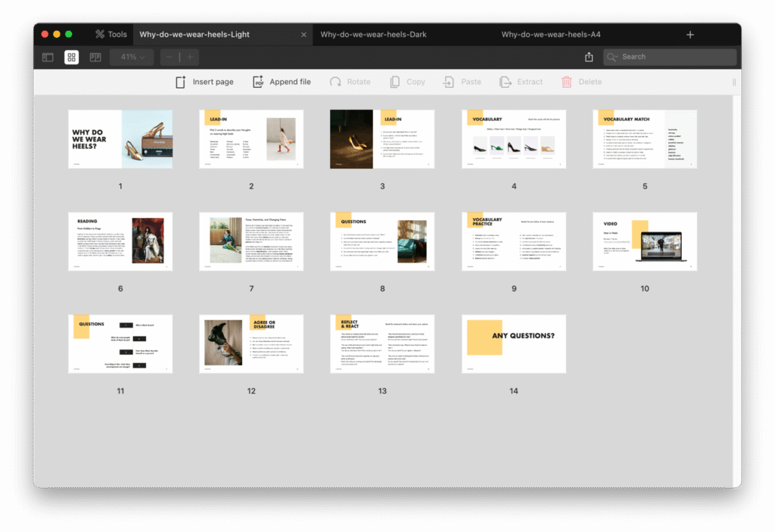Close the Why-do-we-wear-heels-Light tab
Image resolution: width=775 pixels, height=532 pixels.
(304, 35)
